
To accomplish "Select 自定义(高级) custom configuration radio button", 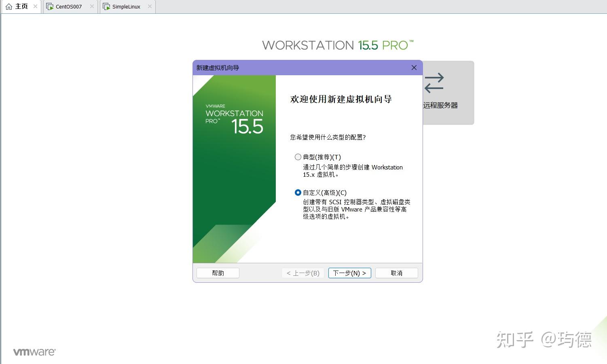I will (x=298, y=193).
